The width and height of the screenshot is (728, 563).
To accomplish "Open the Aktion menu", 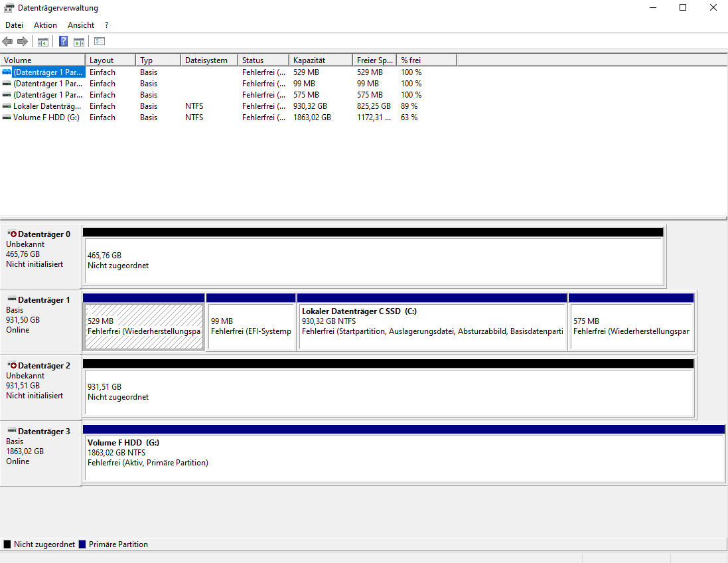I will (x=46, y=25).
